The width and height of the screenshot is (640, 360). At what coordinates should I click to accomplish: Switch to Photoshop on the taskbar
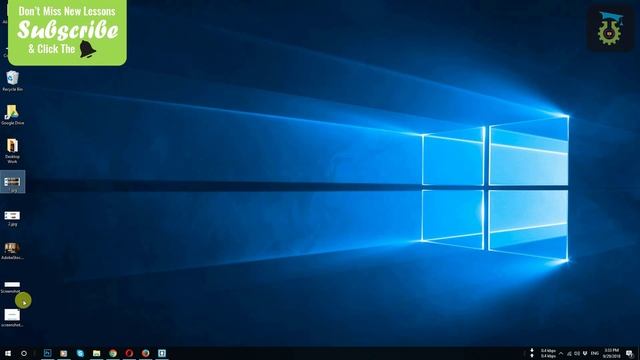pyautogui.click(x=47, y=353)
